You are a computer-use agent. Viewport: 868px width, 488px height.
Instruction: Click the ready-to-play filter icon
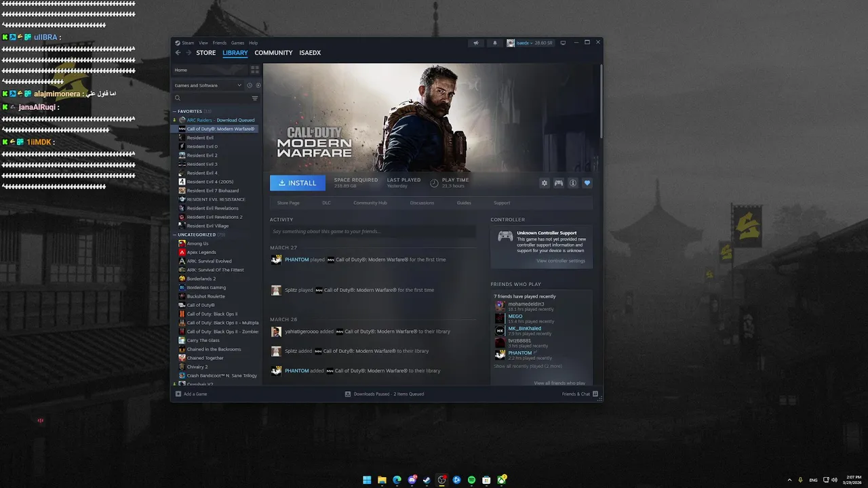pos(258,85)
